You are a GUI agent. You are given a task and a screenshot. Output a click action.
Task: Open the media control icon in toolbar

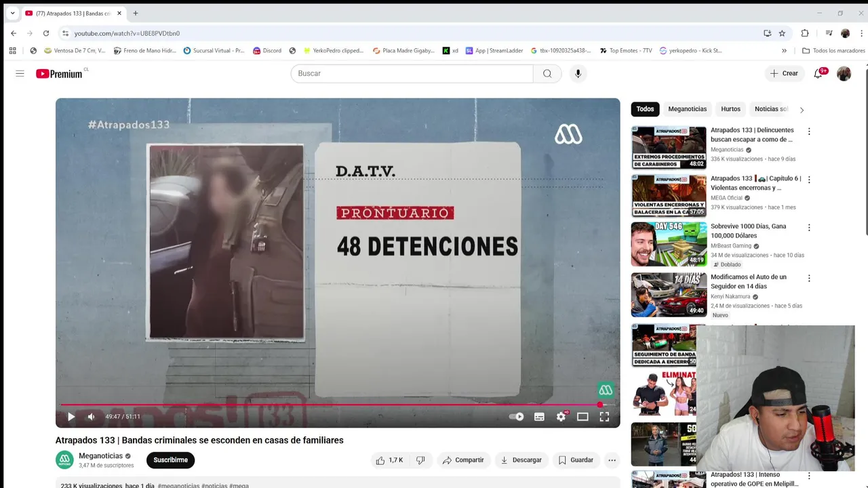click(829, 33)
